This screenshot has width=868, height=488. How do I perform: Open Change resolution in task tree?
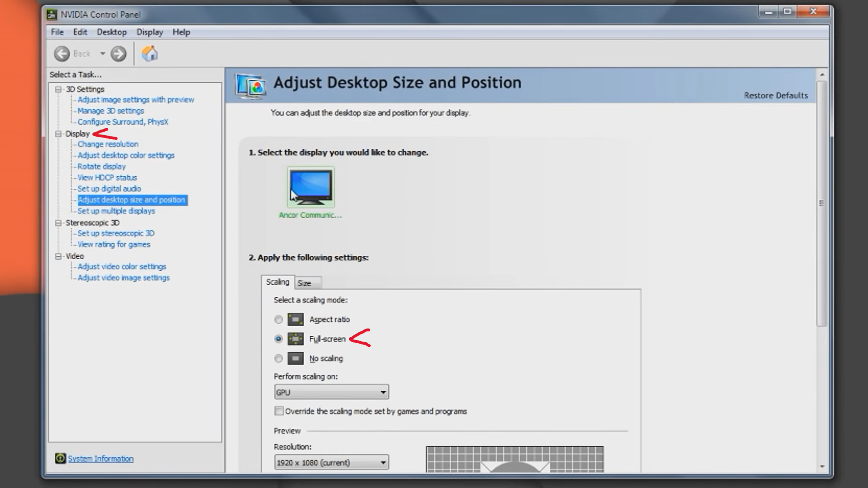[108, 144]
